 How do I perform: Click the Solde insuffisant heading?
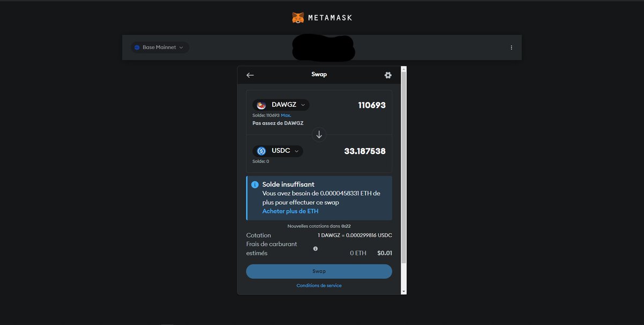(288, 184)
